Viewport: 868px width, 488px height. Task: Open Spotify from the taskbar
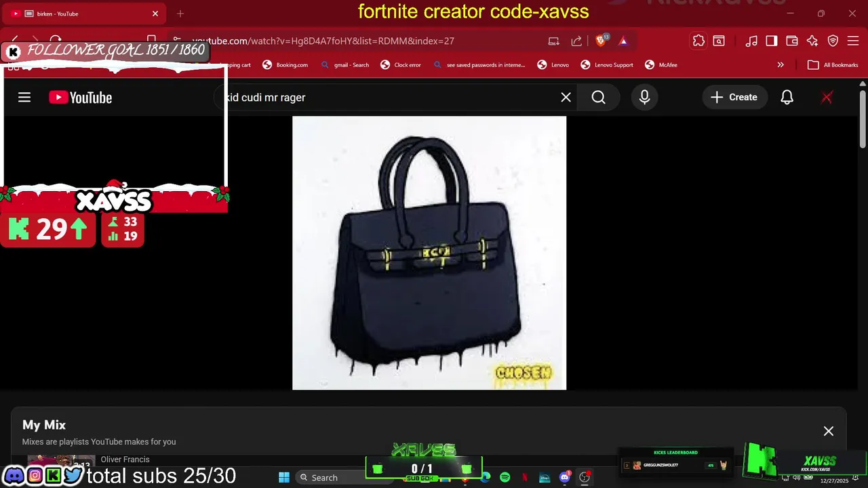[x=505, y=477]
